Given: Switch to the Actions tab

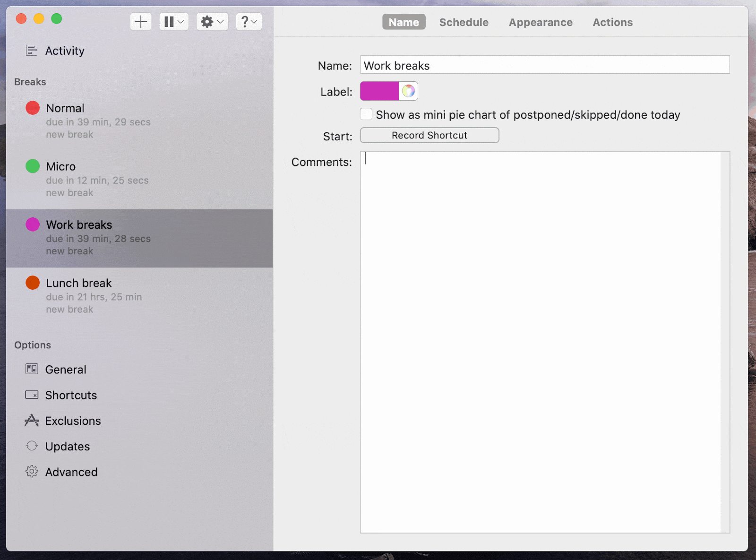Looking at the screenshot, I should pos(613,22).
